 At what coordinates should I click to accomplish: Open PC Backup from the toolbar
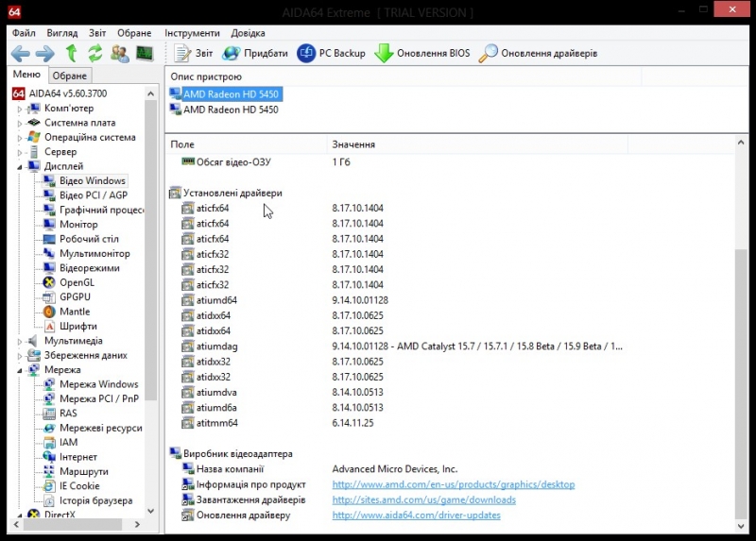click(x=332, y=53)
